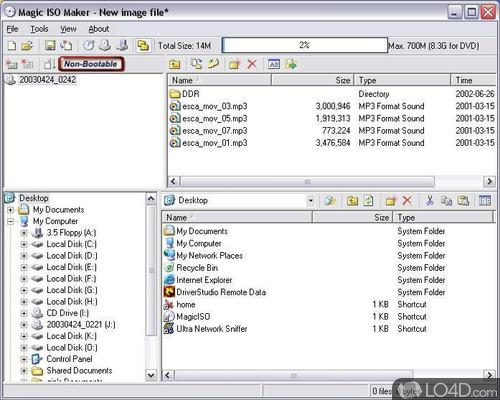The image size is (500, 400).
Task: Change view mode with the list-view icon
Action: pos(485,201)
